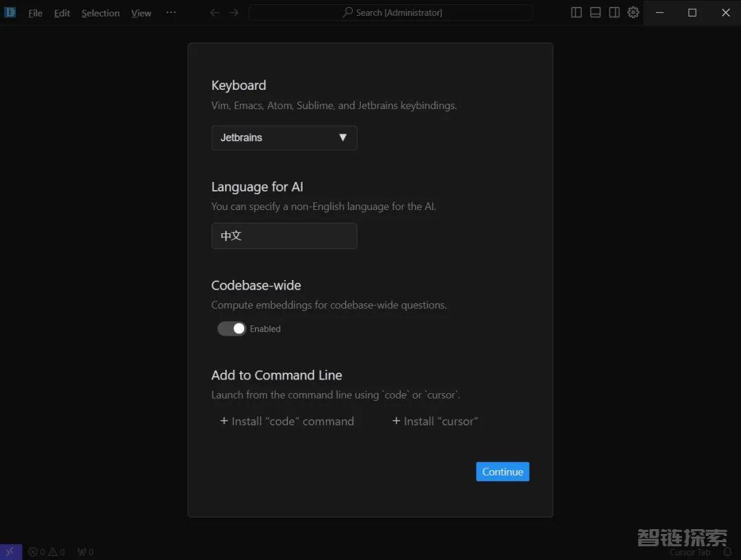Toggle the bottom panel layout icon

[x=596, y=12]
